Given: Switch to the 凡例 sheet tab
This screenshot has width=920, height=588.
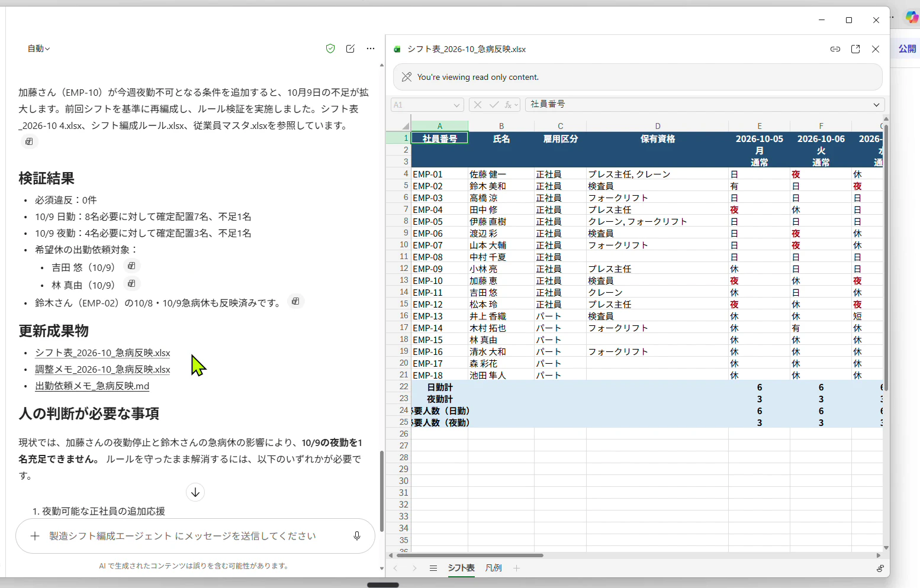Looking at the screenshot, I should click(493, 568).
